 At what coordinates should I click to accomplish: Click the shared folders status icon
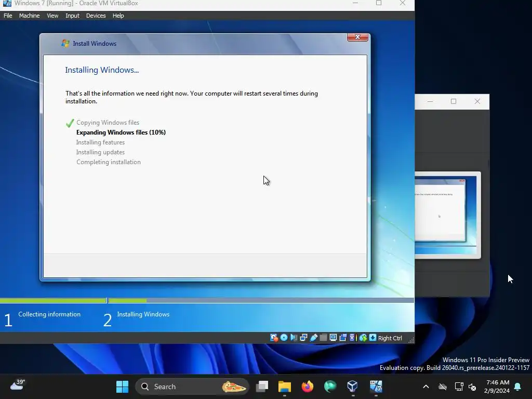pyautogui.click(x=323, y=338)
